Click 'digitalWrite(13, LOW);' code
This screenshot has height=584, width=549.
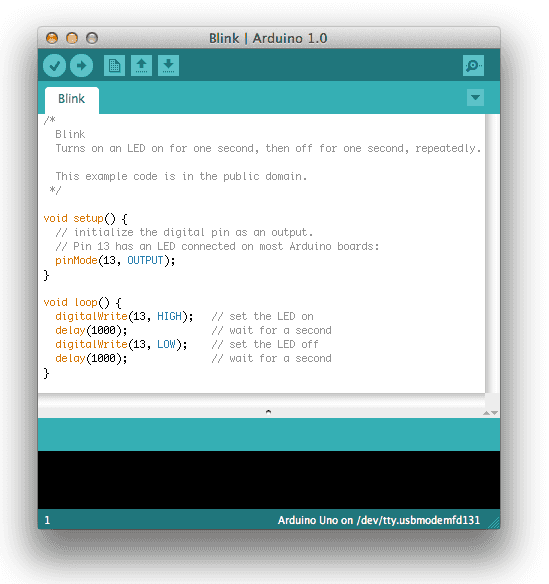point(121,345)
